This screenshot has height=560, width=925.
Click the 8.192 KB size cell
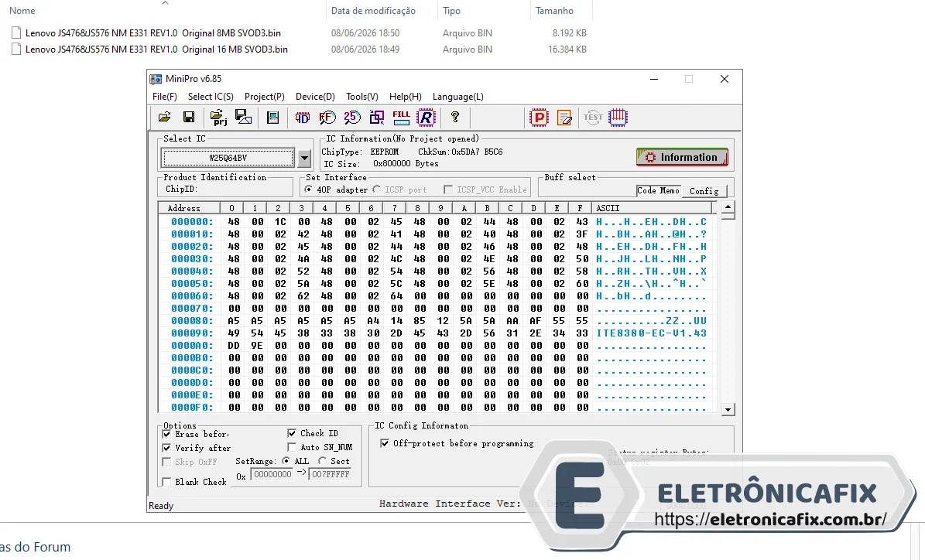(x=569, y=33)
